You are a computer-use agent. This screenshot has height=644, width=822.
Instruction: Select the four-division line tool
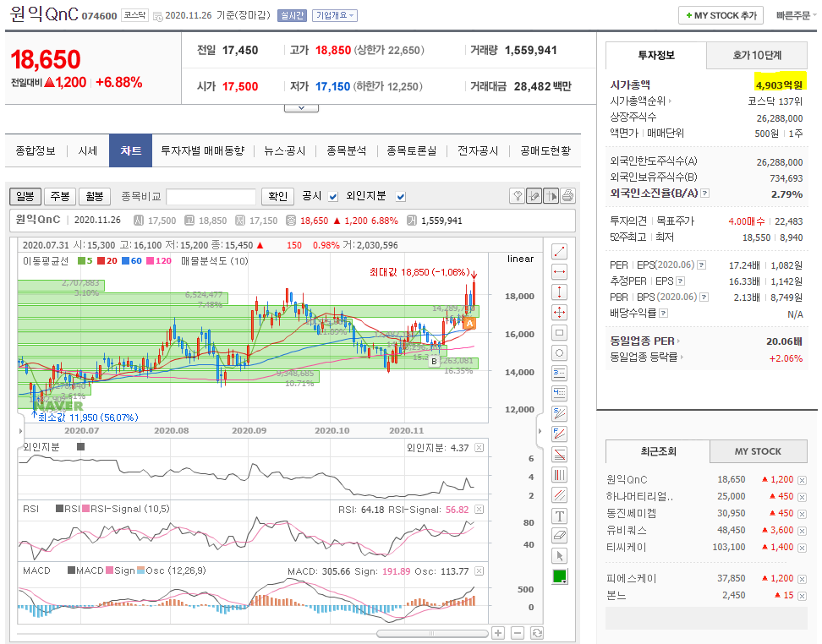[x=559, y=393]
